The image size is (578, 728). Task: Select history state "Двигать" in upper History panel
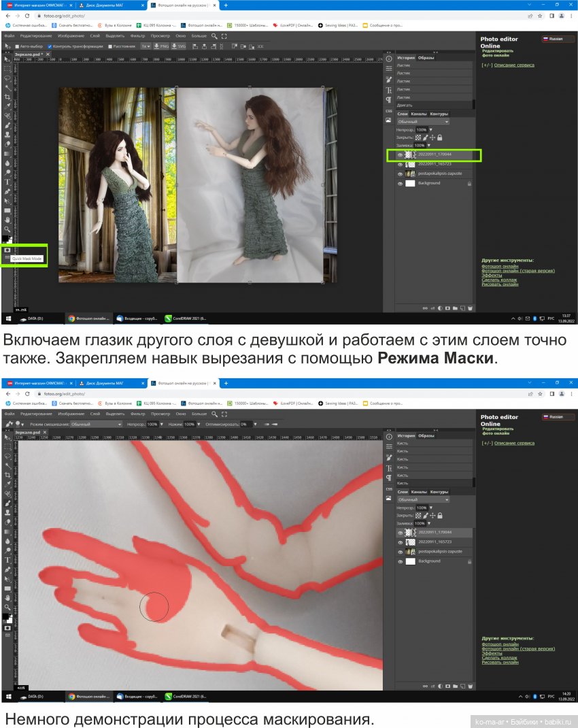[404, 105]
